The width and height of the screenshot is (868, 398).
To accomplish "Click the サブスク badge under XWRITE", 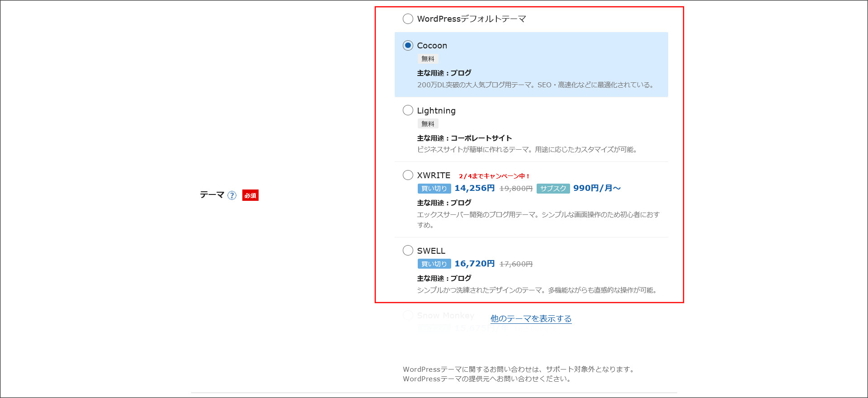I will click(x=553, y=189).
